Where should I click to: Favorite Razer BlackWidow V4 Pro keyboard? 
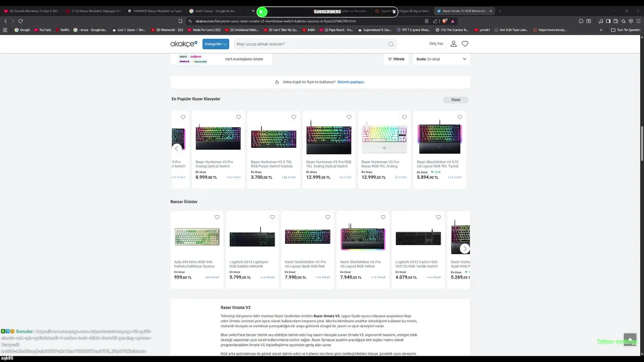[x=383, y=217]
